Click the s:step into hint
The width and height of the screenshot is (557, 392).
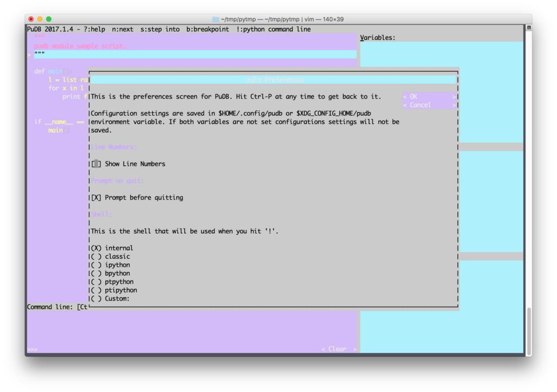pos(160,29)
